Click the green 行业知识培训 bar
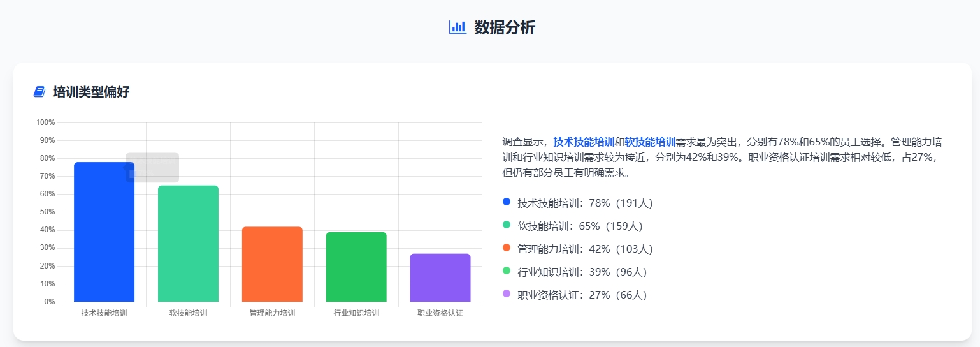 tap(356, 267)
